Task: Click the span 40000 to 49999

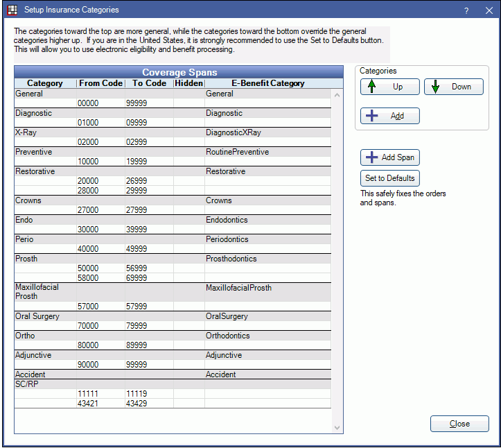Action: 173,249
